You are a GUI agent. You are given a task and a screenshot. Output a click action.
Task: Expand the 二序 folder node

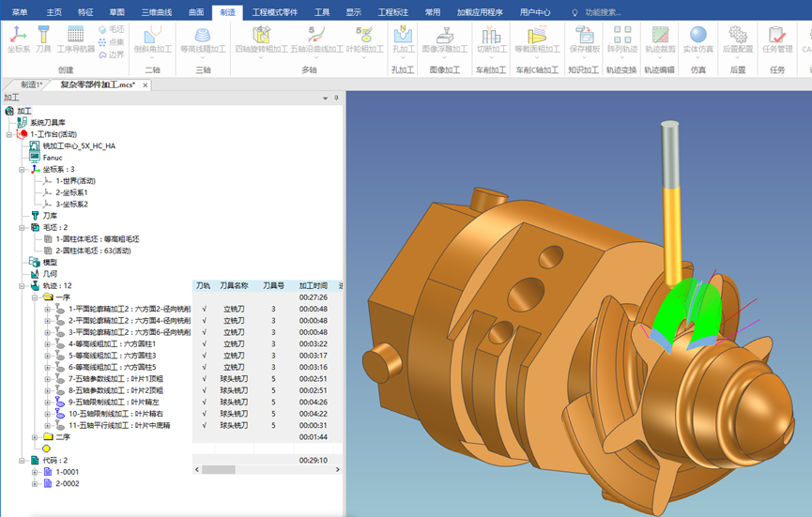pyautogui.click(x=35, y=437)
